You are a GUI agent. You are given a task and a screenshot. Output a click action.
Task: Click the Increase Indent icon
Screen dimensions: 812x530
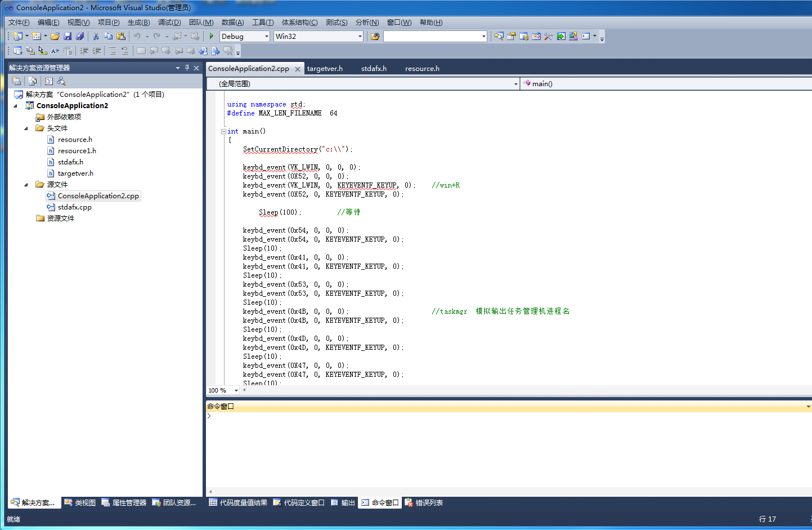click(x=97, y=51)
